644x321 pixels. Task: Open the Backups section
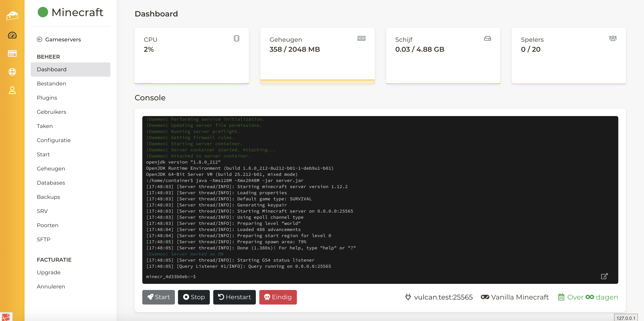click(48, 197)
